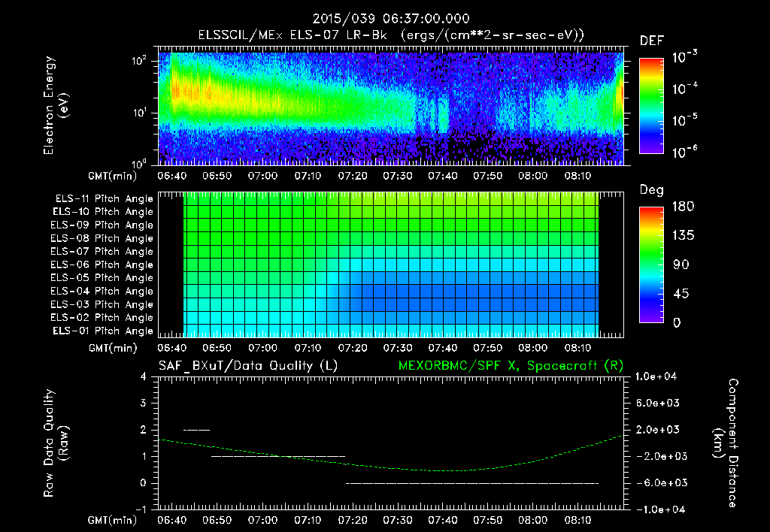Select the ELS-03 Pitch Angle row label

click(x=102, y=304)
